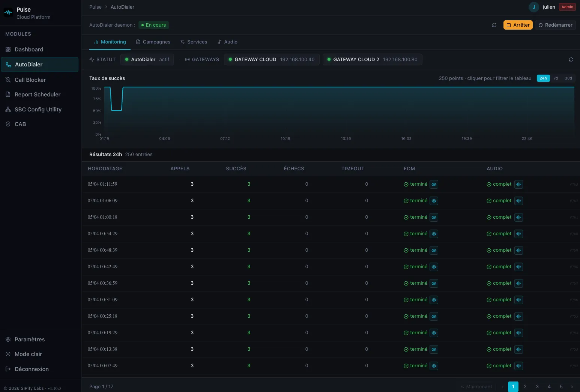View EOM details for 00:19:29 row
This screenshot has height=392, width=580.
click(x=434, y=333)
